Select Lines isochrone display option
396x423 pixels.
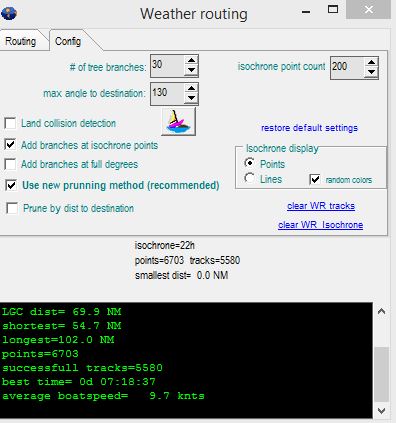pyautogui.click(x=249, y=178)
